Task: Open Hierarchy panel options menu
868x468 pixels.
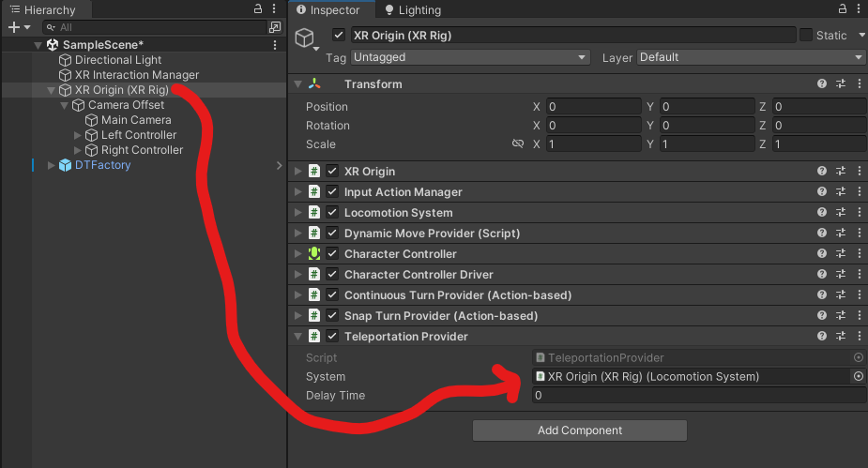Action: pyautogui.click(x=274, y=8)
